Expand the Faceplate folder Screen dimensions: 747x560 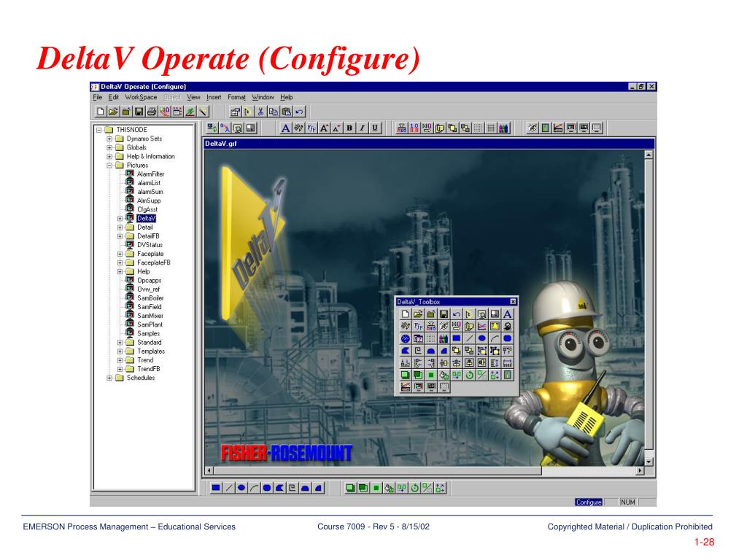(120, 254)
